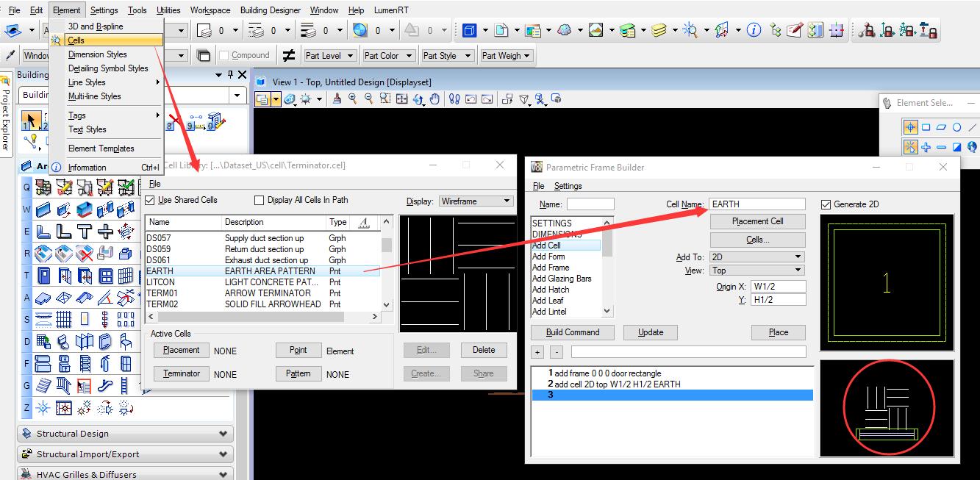Click the Information icon in the main toolbar
Screen dimensions: 980x480
pyautogui.click(x=754, y=30)
